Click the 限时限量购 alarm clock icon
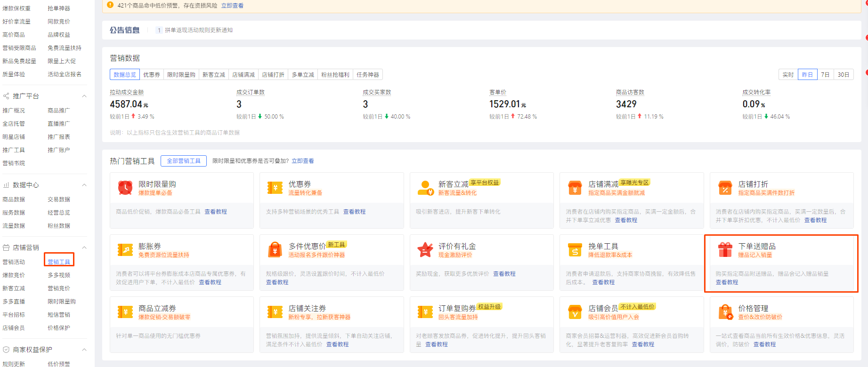This screenshot has width=868, height=367. (x=125, y=188)
